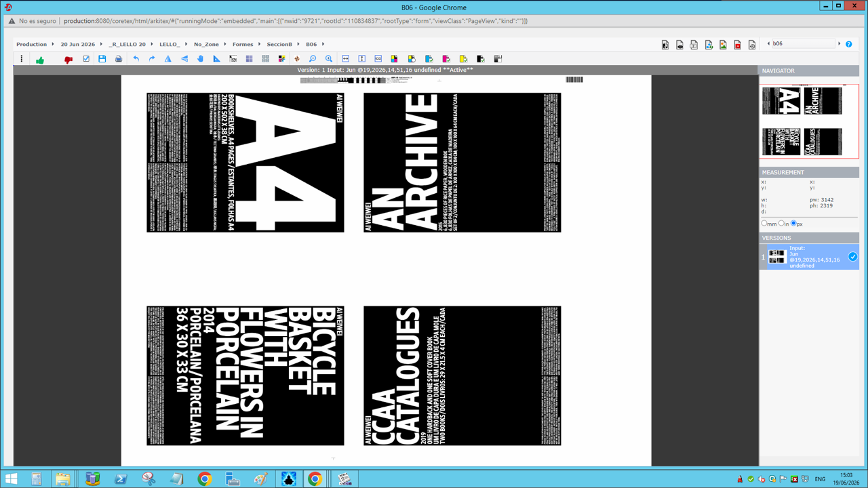868x488 pixels.
Task: Go to the previous page with left arrow
Action: point(768,44)
